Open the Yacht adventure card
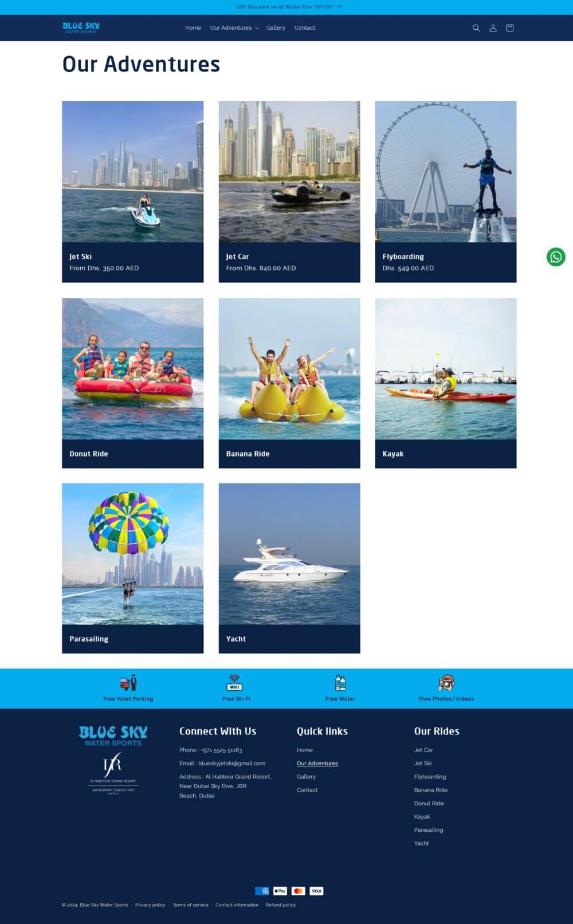This screenshot has height=924, width=573. click(289, 568)
